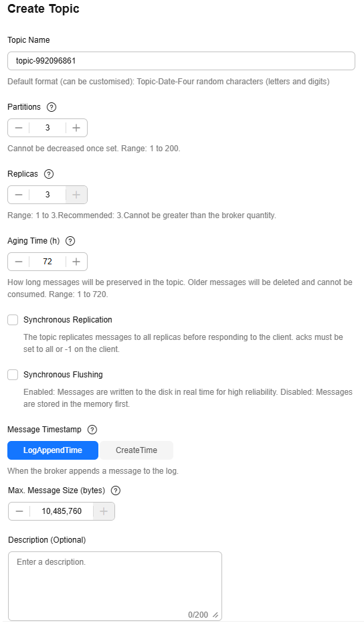
Task: Click the Max. Message Size value field
Action: tap(62, 511)
